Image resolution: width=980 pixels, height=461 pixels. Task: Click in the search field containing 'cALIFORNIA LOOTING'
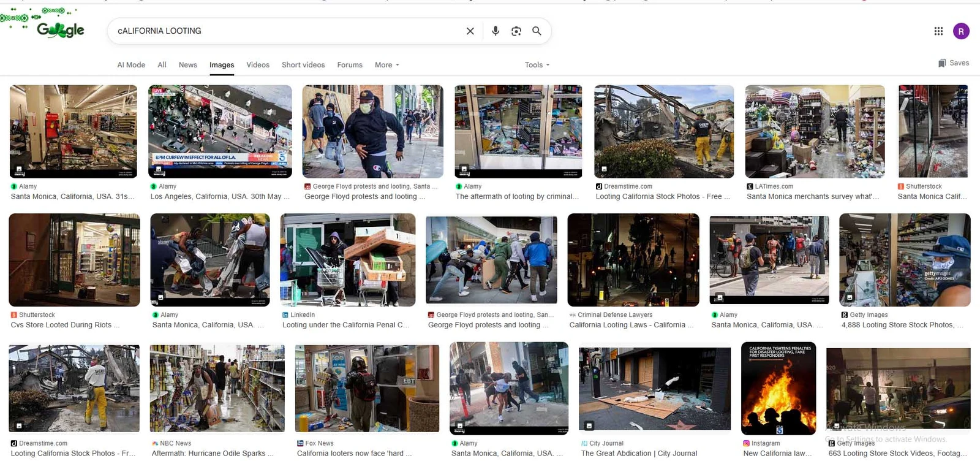pos(282,31)
